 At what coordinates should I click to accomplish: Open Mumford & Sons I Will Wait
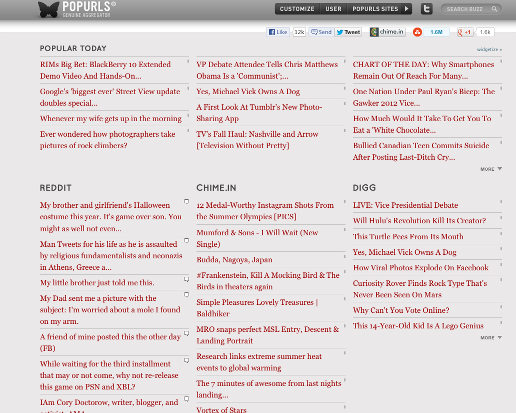tap(257, 238)
